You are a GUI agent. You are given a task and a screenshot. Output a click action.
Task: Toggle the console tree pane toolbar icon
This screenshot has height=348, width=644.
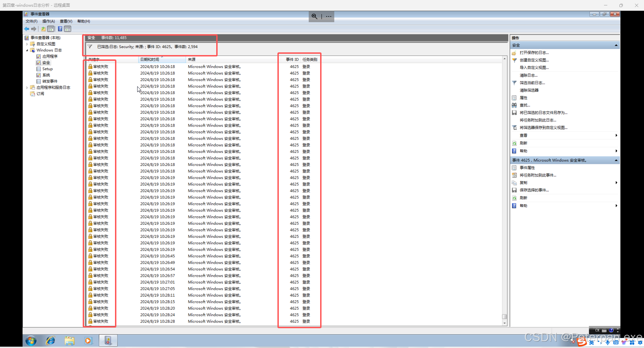(x=51, y=29)
